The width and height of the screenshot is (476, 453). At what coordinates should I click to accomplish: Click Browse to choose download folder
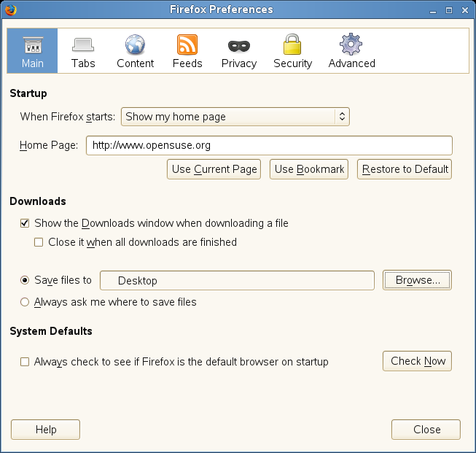[417, 280]
